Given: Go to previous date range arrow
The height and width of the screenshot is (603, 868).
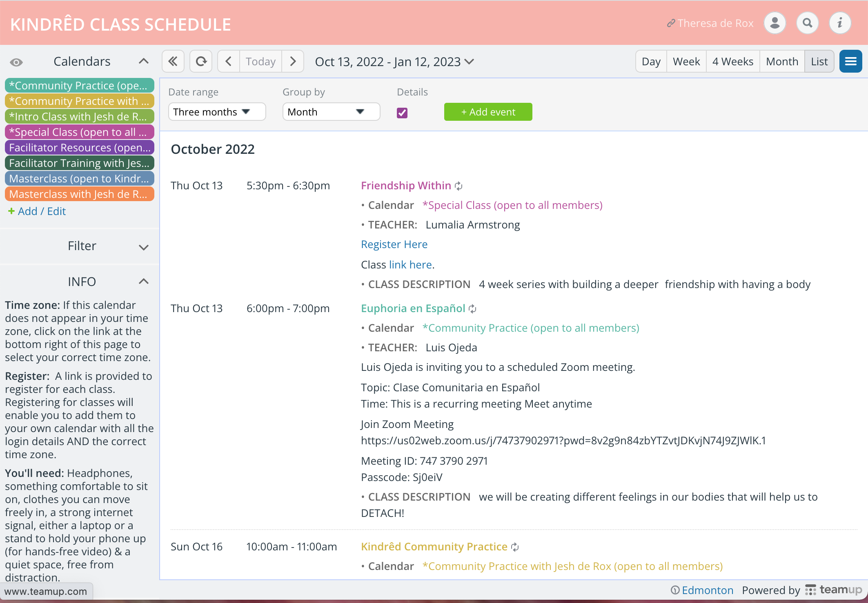Looking at the screenshot, I should pos(229,62).
